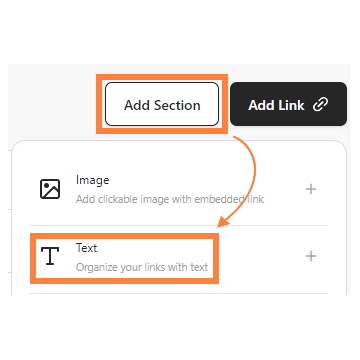Click the plus icon in the Image row
The image size is (360, 360).
[x=311, y=189]
